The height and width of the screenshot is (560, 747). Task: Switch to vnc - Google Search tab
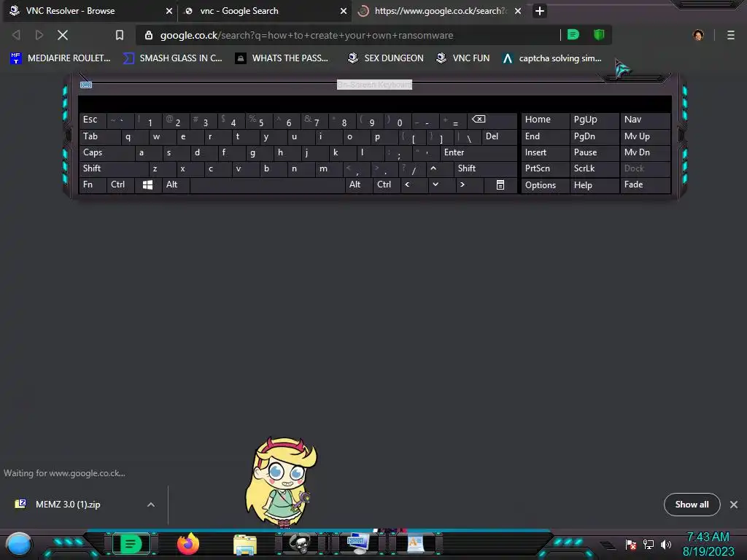(x=264, y=11)
